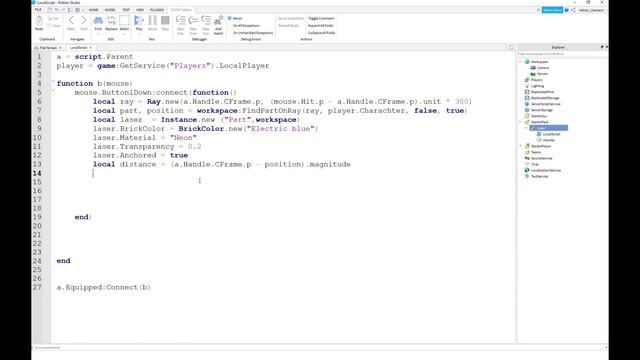Select Lighting service in Explorer
640x360 pixels.
click(534, 86)
